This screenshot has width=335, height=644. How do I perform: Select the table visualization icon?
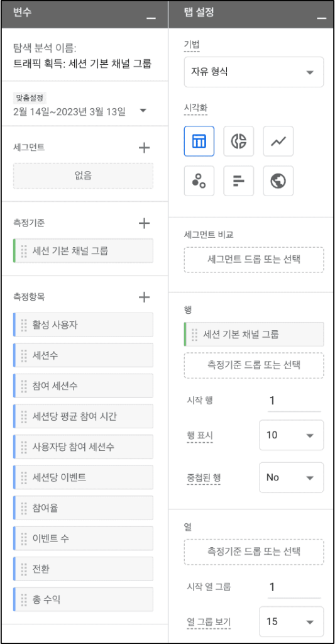(x=199, y=142)
